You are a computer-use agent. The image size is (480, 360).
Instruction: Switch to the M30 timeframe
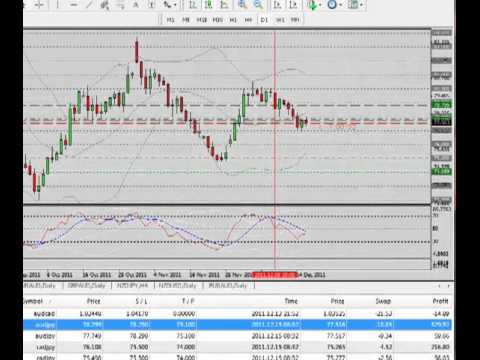[217, 20]
